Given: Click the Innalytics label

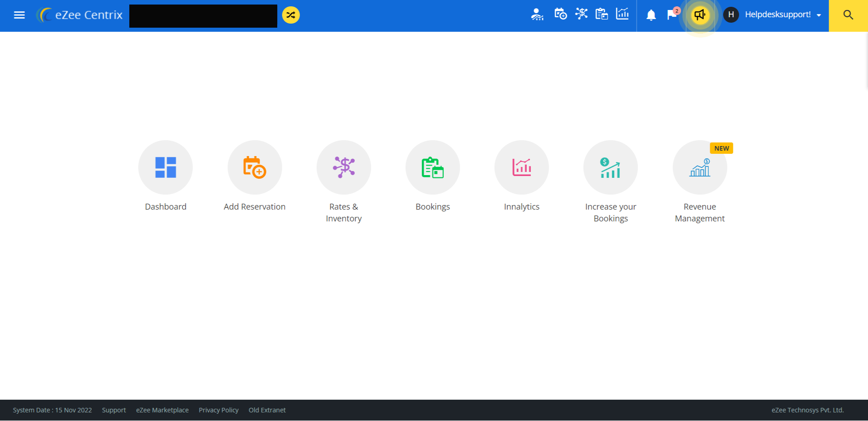Looking at the screenshot, I should 521,207.
